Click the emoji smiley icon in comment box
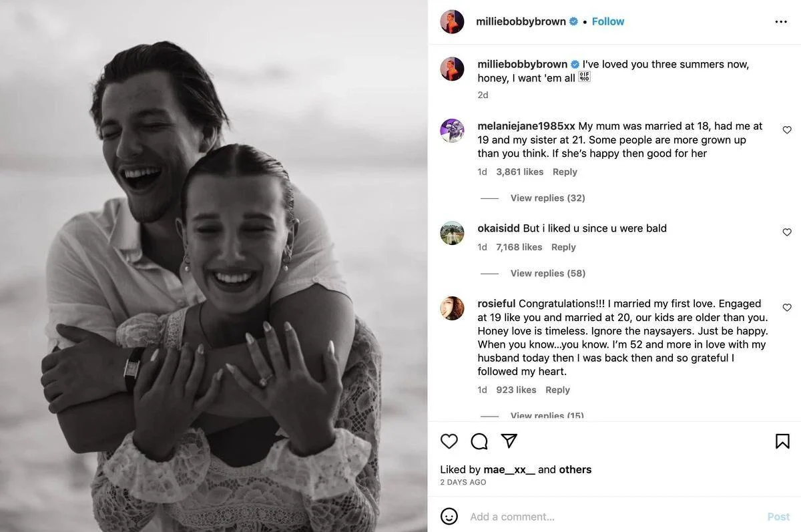This screenshot has width=801, height=532. tap(449, 516)
